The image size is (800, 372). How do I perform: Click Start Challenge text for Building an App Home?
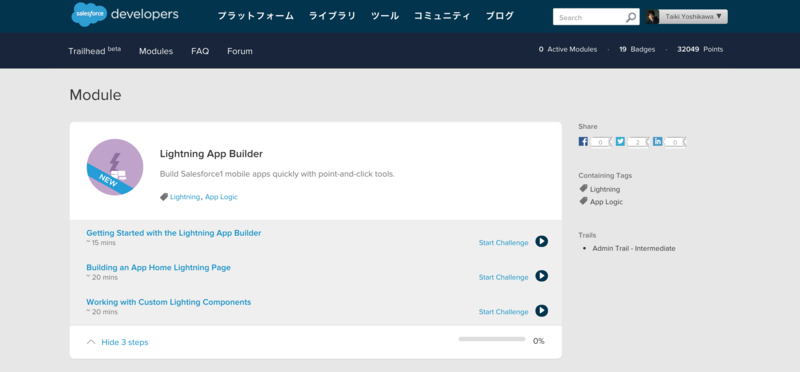coord(504,277)
